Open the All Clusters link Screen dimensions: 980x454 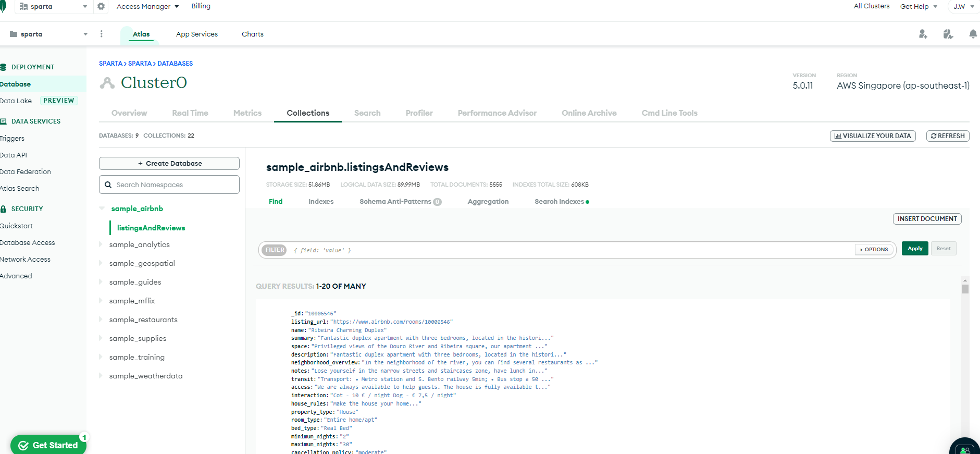click(x=872, y=6)
